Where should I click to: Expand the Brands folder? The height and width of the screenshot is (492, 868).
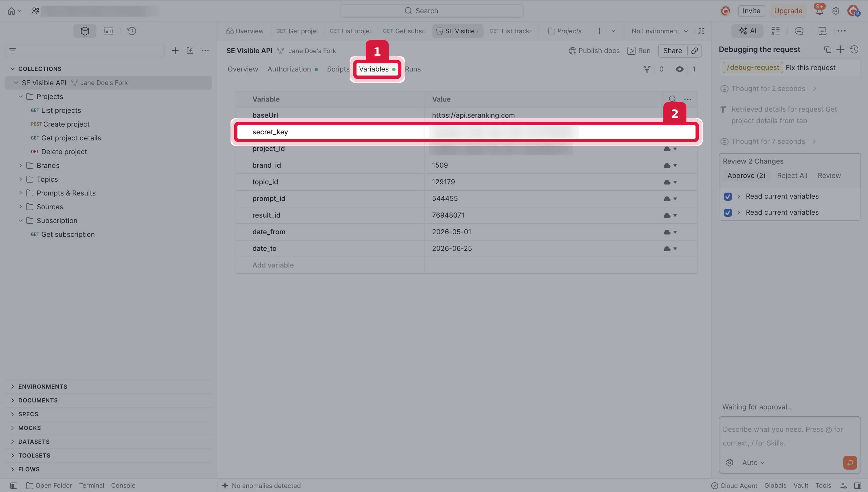coord(20,166)
